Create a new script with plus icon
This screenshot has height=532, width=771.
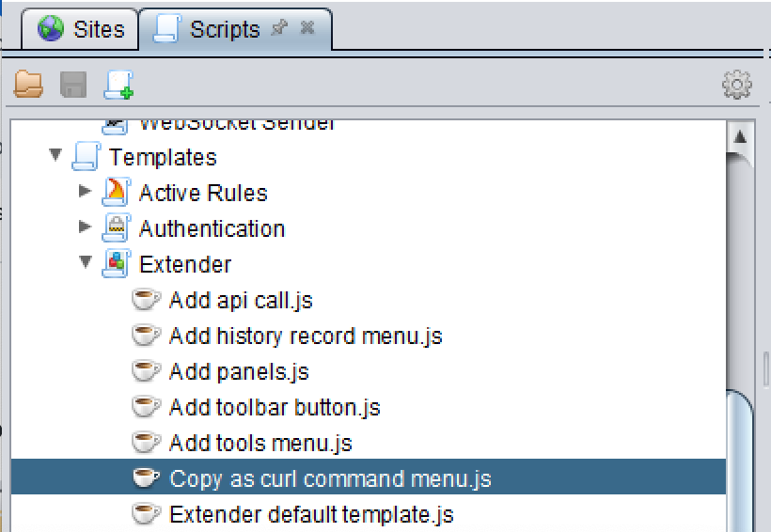(x=118, y=85)
